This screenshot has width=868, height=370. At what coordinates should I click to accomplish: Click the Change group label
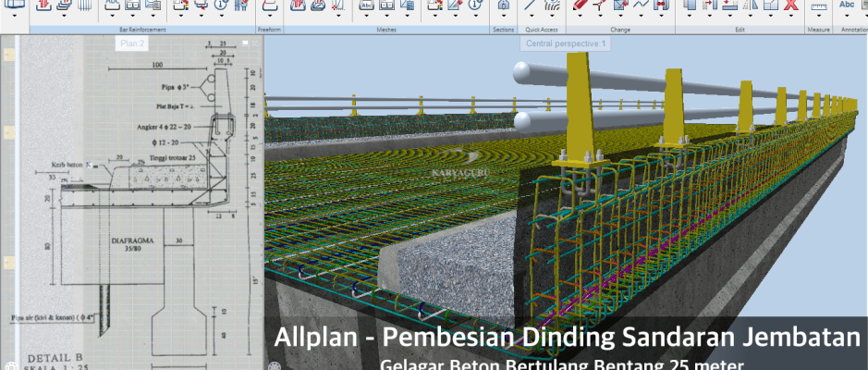pyautogui.click(x=620, y=30)
